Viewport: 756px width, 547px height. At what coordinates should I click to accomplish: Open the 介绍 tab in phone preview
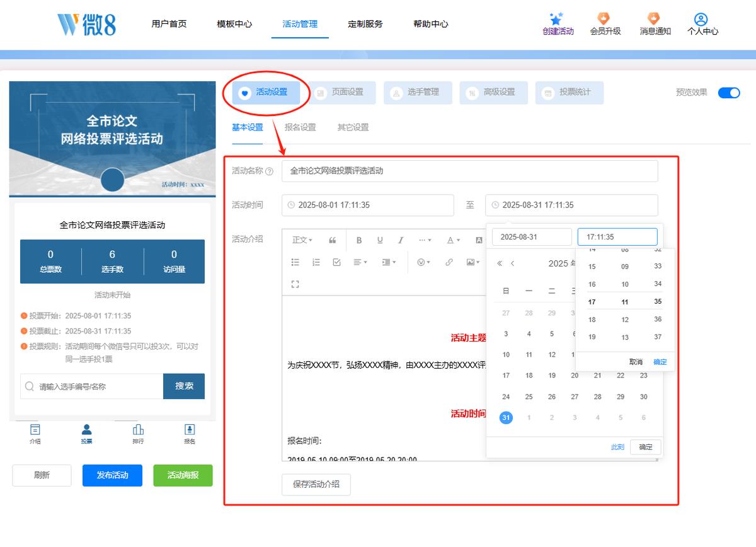pos(35,434)
